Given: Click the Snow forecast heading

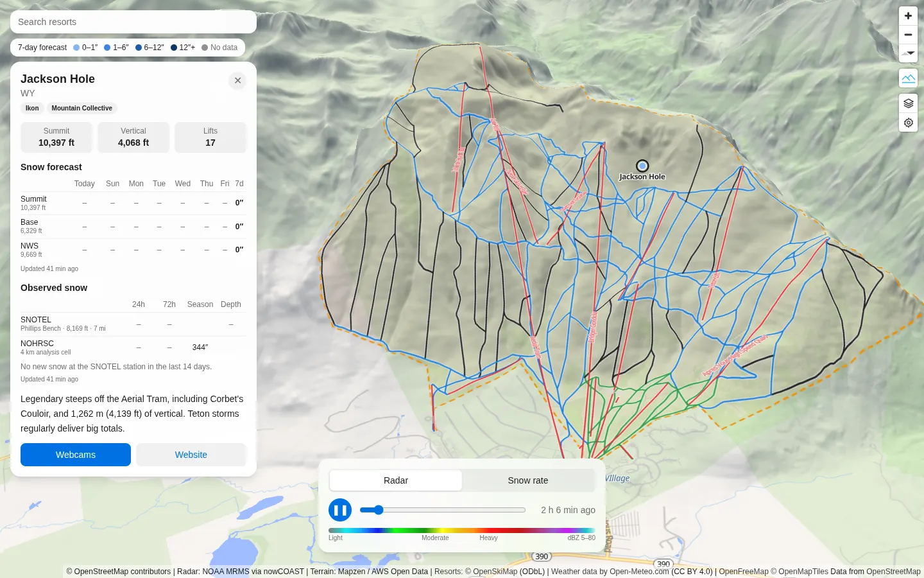Looking at the screenshot, I should click(x=51, y=167).
